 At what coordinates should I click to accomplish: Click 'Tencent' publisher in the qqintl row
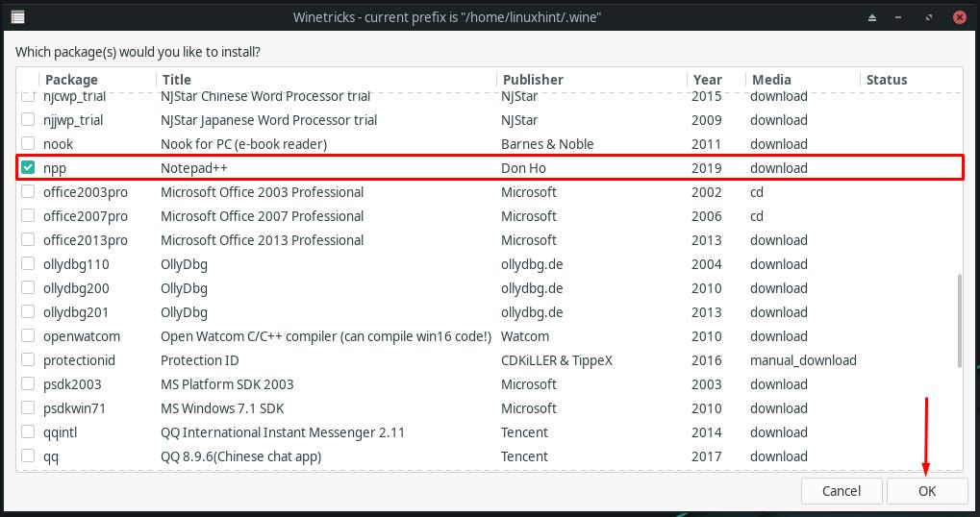coord(524,432)
